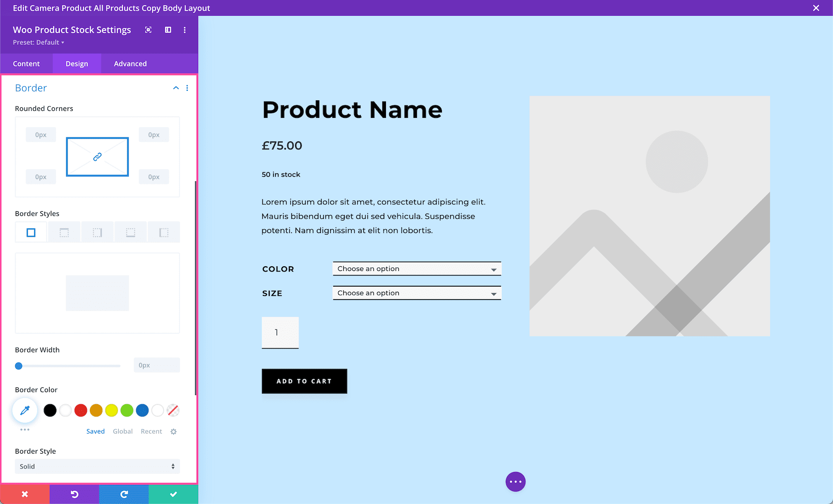Open the COLOR Choose an option dropdown
833x504 pixels.
point(416,268)
